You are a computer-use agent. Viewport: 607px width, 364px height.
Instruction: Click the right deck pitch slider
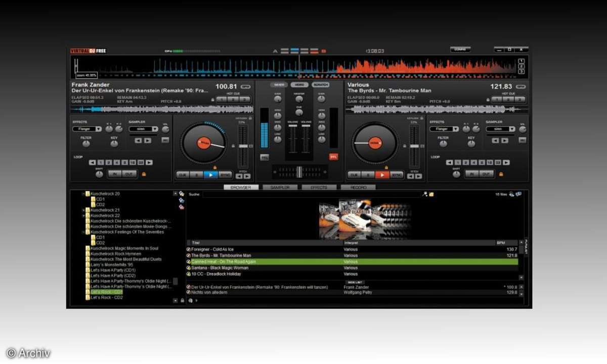[x=415, y=146]
